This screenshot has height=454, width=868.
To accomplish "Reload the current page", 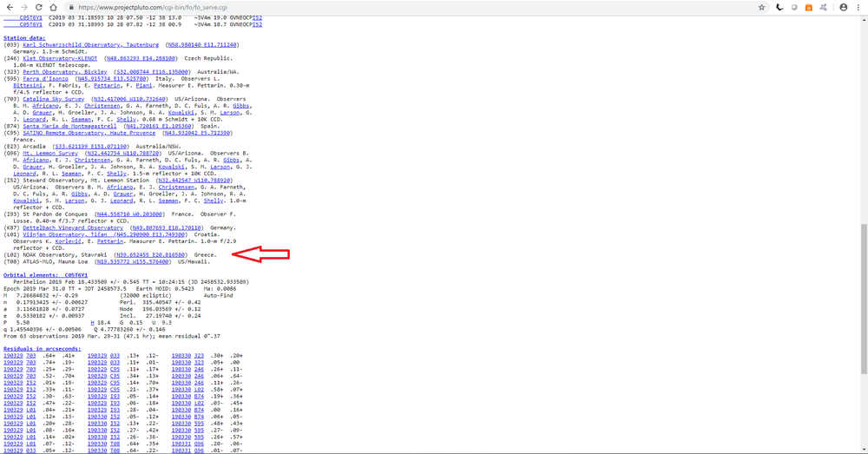I will [x=37, y=6].
